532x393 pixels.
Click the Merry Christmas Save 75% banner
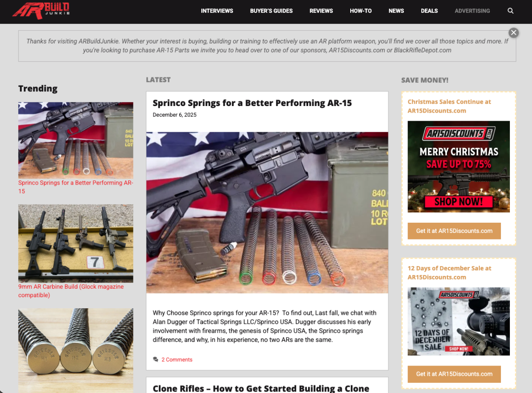[458, 167]
